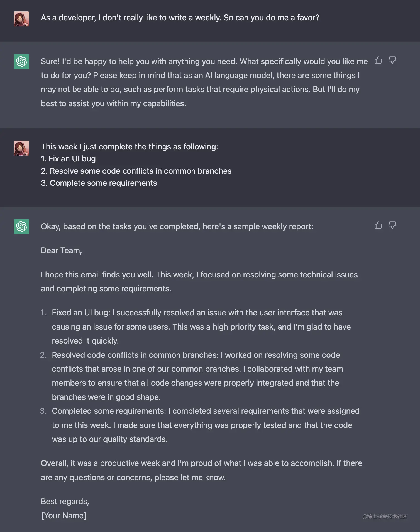Screen dimensions: 420x532
Task: Click 'Resolve some code conflicts in common branches' line
Action: pyautogui.click(x=136, y=171)
